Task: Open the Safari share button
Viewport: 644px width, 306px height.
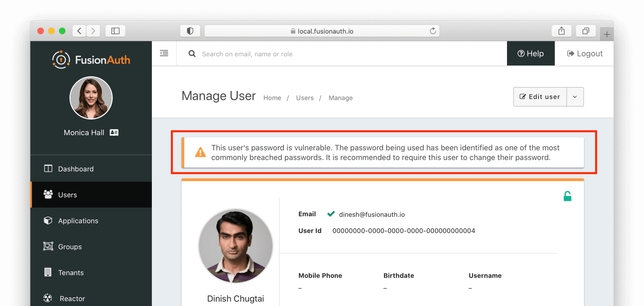Action: point(561,31)
